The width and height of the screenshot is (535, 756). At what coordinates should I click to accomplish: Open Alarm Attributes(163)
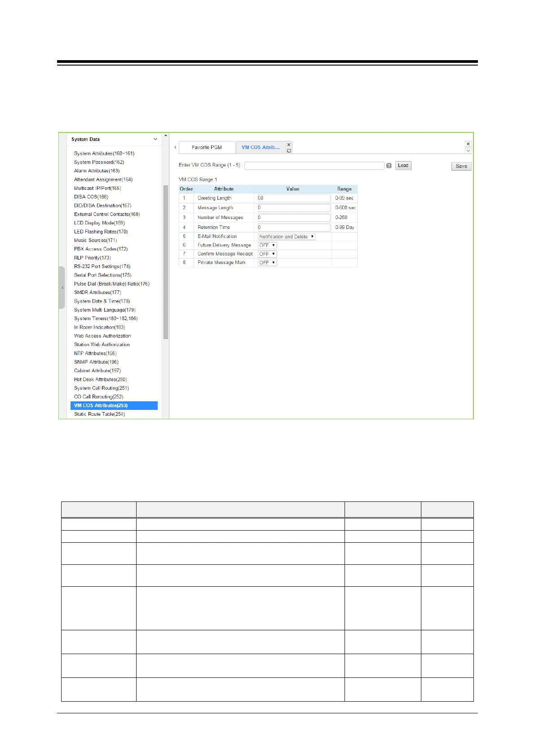(x=97, y=171)
